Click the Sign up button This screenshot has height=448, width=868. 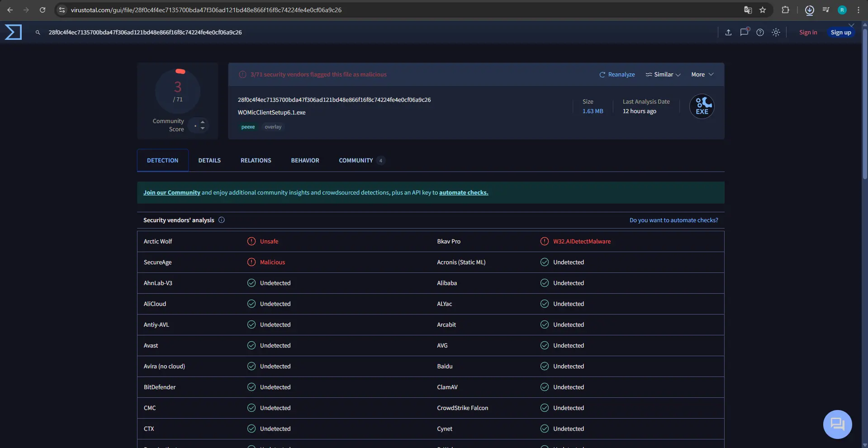click(x=840, y=32)
